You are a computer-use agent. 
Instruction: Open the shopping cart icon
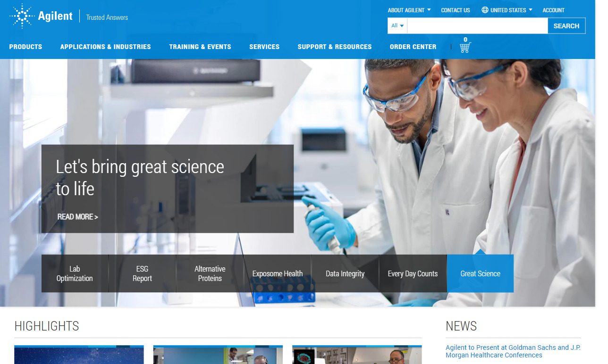465,47
